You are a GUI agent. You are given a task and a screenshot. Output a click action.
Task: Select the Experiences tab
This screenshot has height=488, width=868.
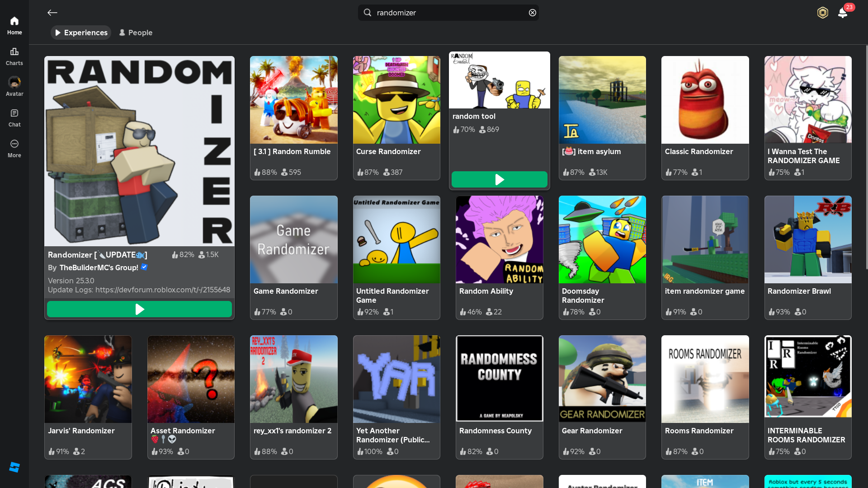(x=81, y=33)
